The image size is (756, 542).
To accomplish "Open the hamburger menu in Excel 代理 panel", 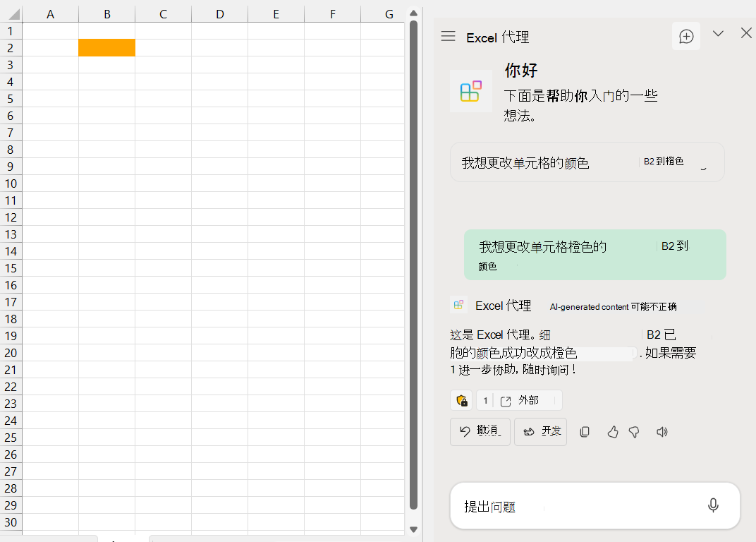I will click(448, 36).
